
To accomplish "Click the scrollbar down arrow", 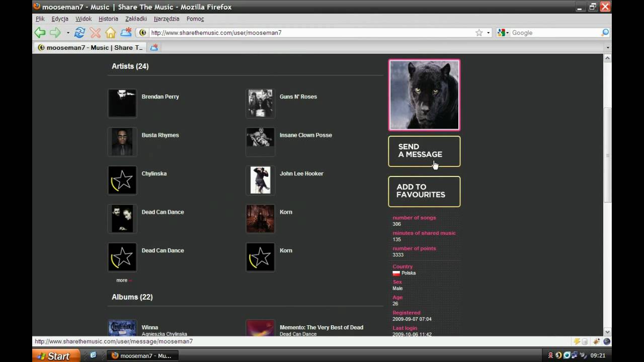I will click(x=607, y=332).
